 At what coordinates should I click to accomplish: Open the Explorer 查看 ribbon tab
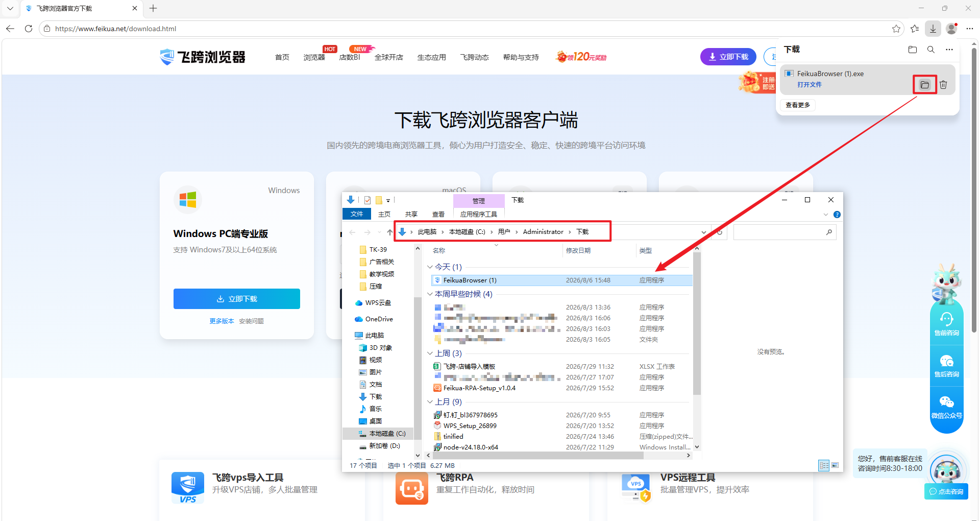click(438, 214)
